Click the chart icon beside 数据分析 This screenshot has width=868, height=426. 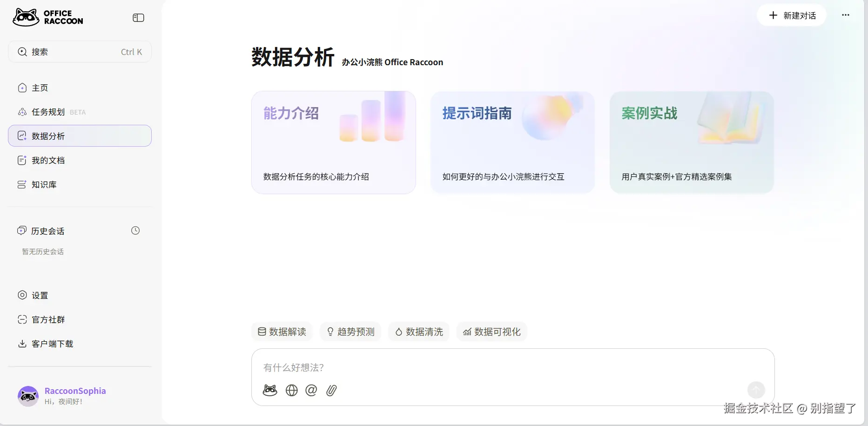click(22, 136)
